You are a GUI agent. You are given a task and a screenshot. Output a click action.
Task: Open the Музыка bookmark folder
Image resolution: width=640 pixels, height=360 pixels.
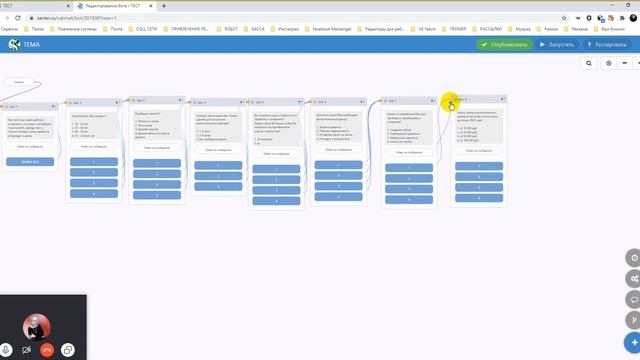coord(519,29)
